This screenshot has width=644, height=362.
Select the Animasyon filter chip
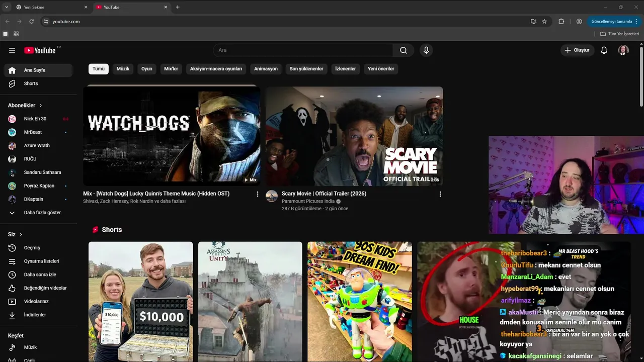click(x=266, y=69)
